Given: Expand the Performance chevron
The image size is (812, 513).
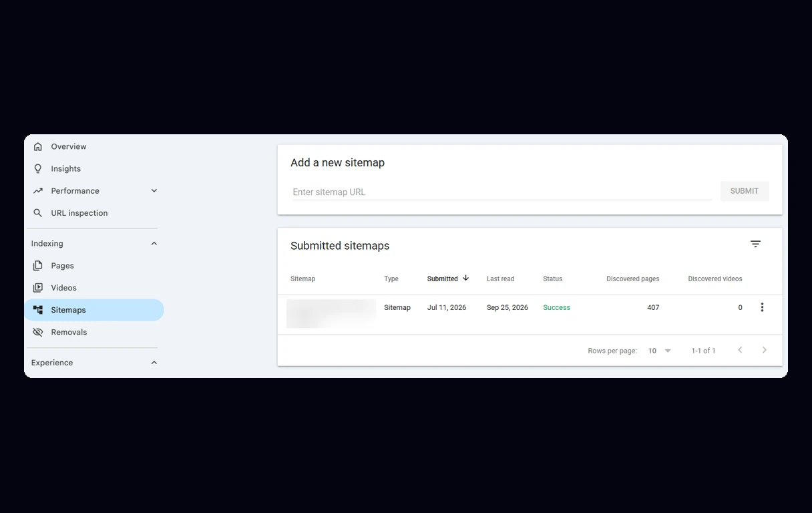Looking at the screenshot, I should pos(154,190).
